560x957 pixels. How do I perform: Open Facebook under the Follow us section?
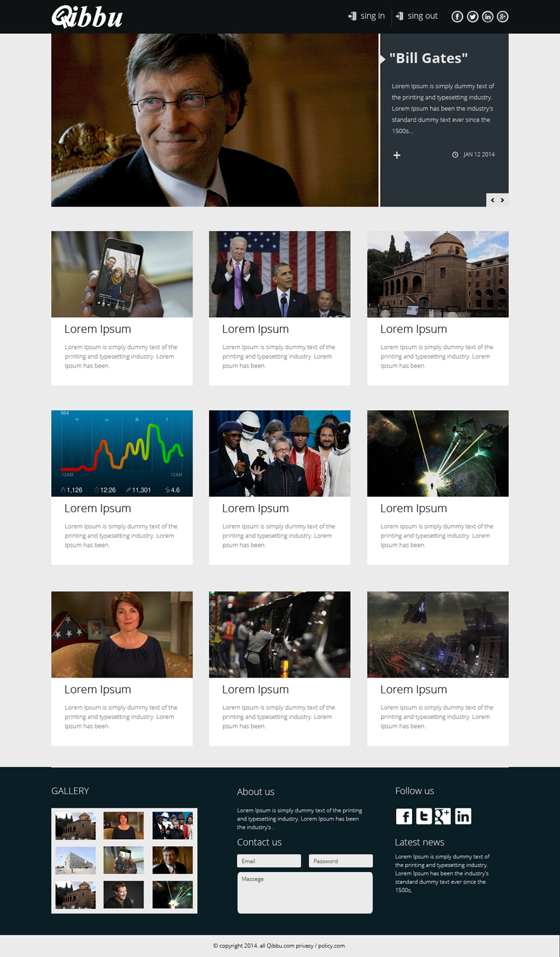pyautogui.click(x=404, y=816)
